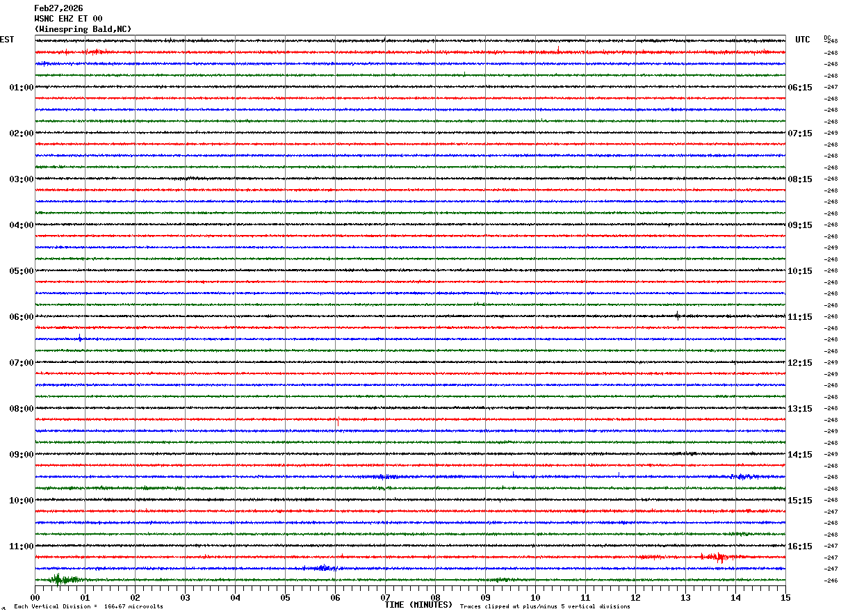Select the 05:00 EST time label
Screen dimensions: 841x616
[22, 271]
